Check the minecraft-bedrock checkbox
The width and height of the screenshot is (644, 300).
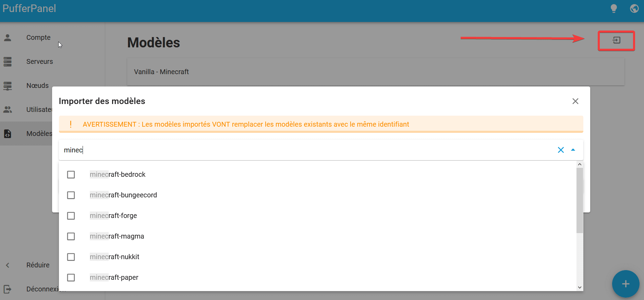[x=71, y=175]
